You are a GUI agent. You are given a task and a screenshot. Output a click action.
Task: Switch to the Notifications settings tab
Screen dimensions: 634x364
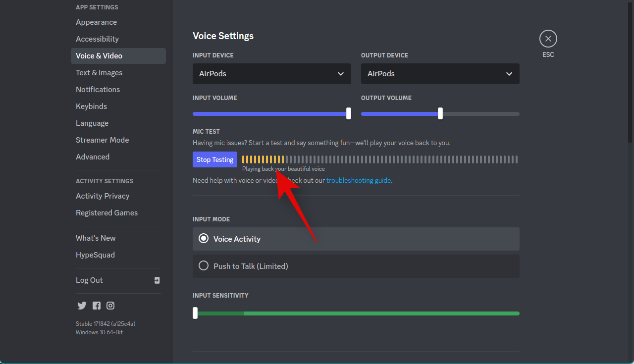tap(98, 90)
